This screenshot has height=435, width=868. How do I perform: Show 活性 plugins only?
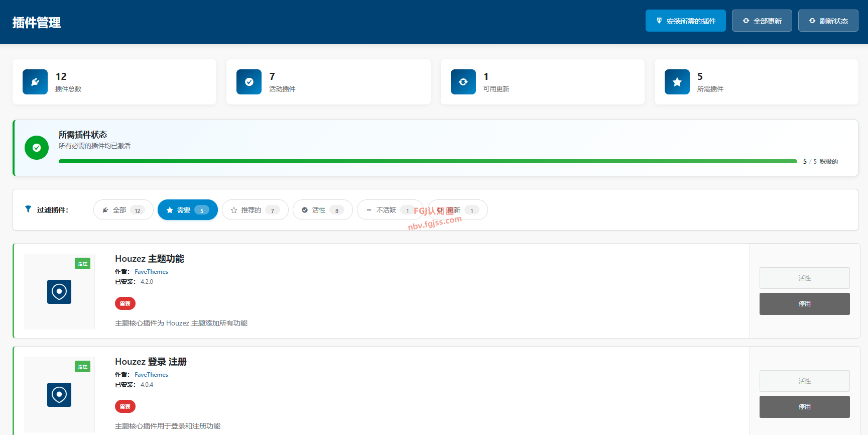pos(322,210)
